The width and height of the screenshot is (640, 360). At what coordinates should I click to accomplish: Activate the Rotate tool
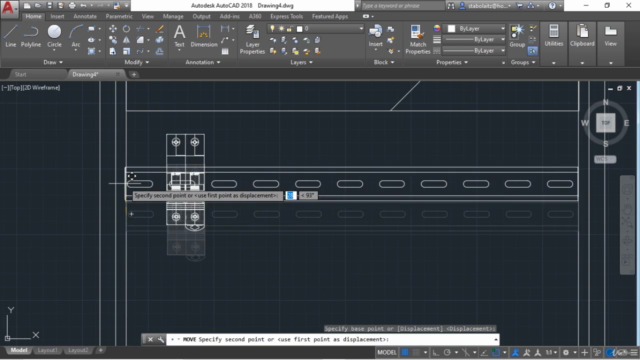[x=127, y=29]
